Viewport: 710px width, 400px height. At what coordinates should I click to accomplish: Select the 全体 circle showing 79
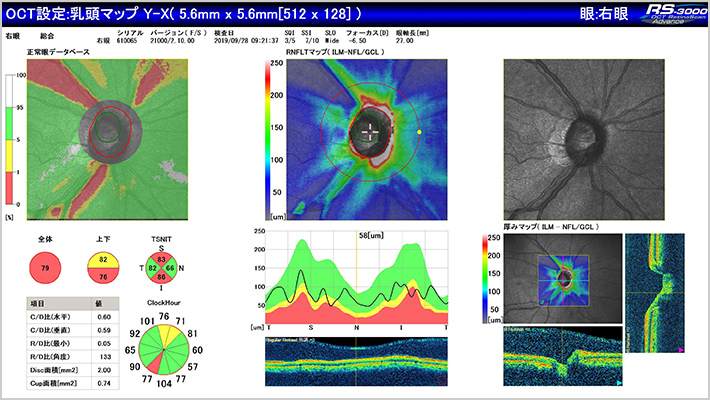tap(45, 268)
